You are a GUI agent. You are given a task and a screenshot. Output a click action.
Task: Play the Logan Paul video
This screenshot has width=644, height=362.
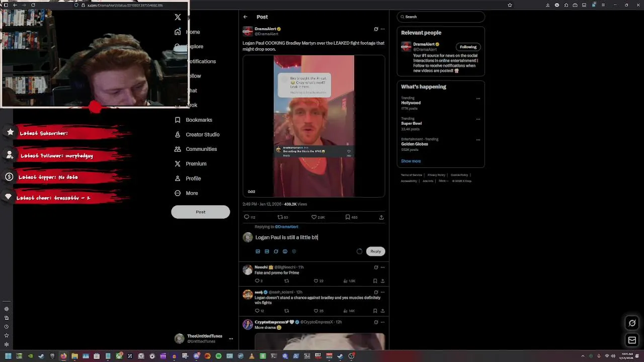pyautogui.click(x=314, y=126)
